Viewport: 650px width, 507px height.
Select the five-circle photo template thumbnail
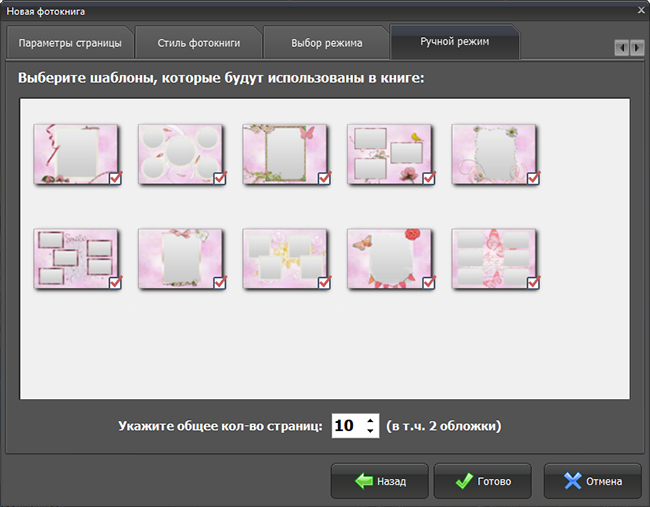[x=181, y=154]
